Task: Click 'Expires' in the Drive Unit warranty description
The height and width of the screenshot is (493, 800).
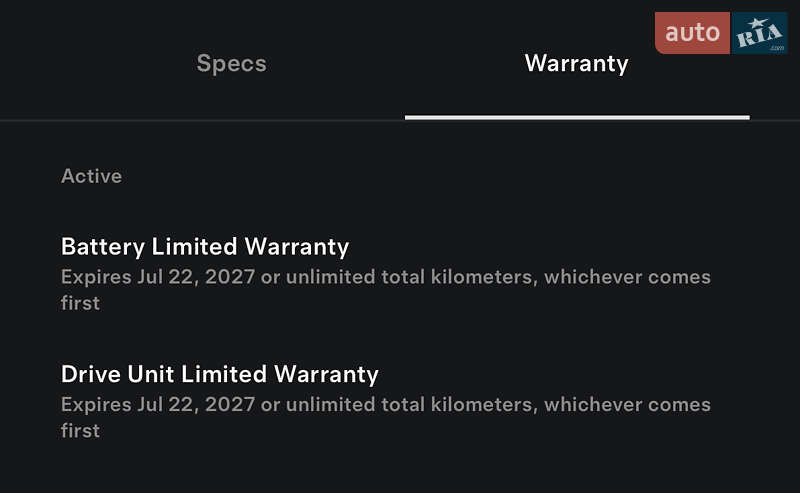Action: tap(96, 405)
